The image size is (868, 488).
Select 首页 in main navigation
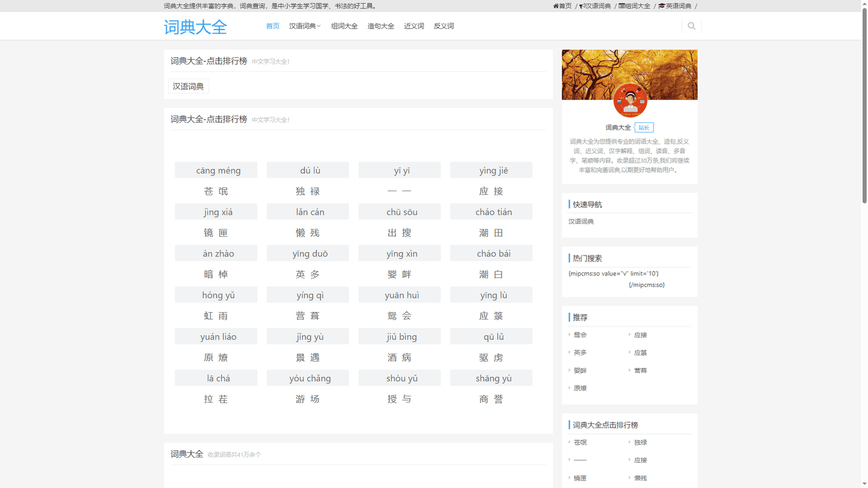[272, 26]
